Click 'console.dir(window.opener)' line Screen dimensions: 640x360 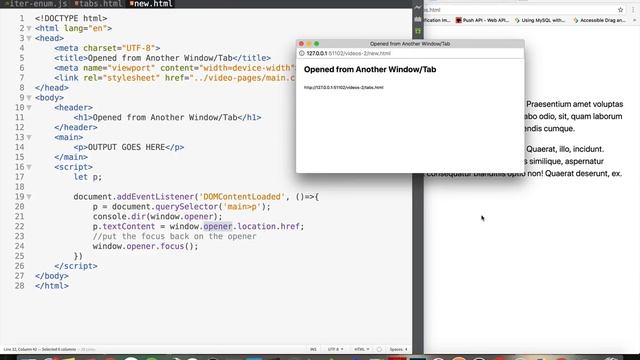click(x=158, y=217)
